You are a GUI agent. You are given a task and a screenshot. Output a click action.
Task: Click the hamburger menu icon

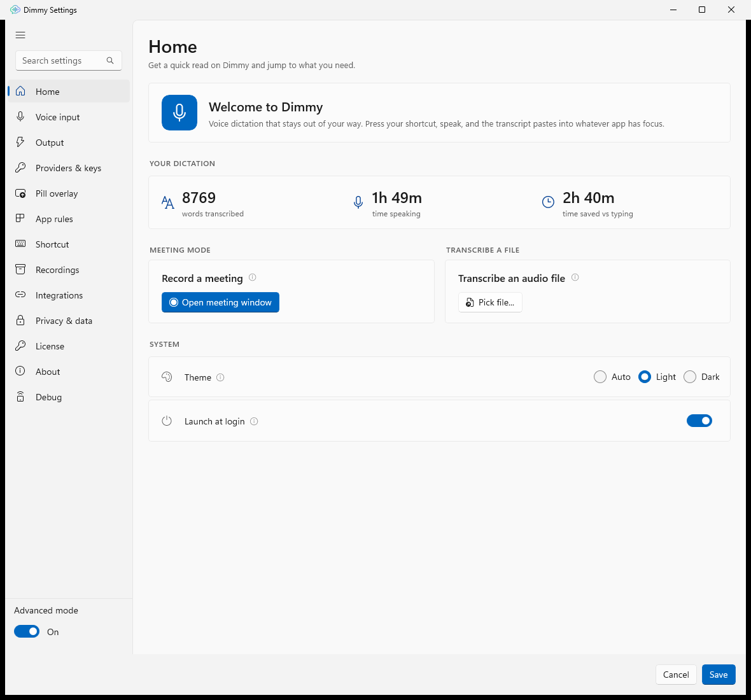tap(20, 35)
